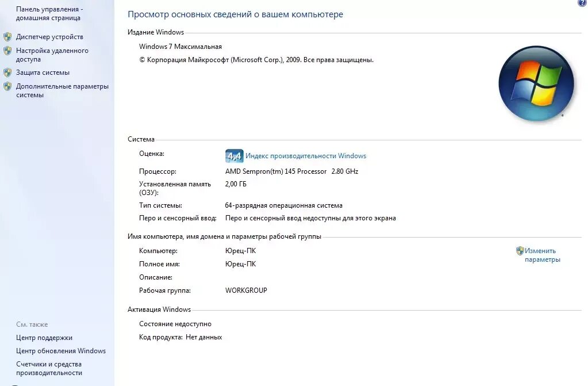Click the Windows 7 logo image
The height and width of the screenshot is (386, 588).
536,83
